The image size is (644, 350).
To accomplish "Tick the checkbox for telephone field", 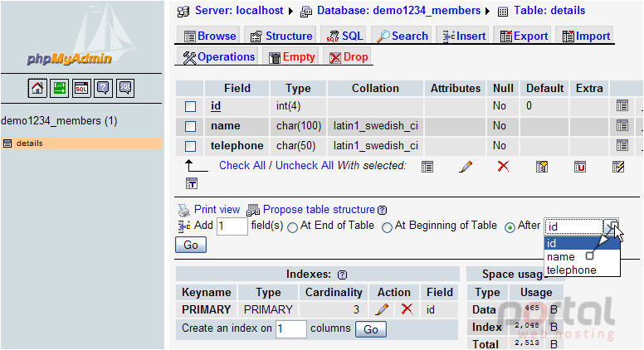I will (190, 146).
